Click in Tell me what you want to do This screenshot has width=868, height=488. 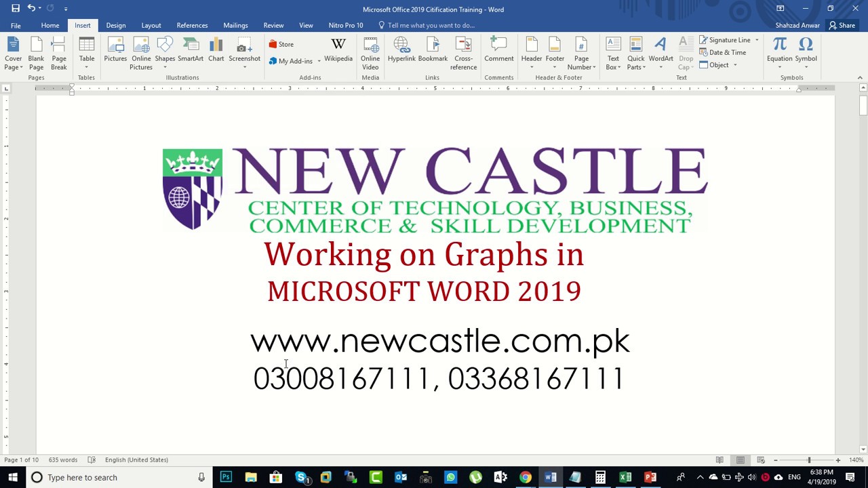[x=431, y=26]
